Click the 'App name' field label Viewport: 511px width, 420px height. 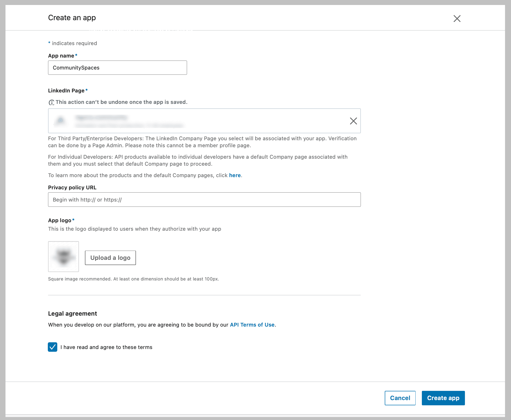click(x=61, y=56)
